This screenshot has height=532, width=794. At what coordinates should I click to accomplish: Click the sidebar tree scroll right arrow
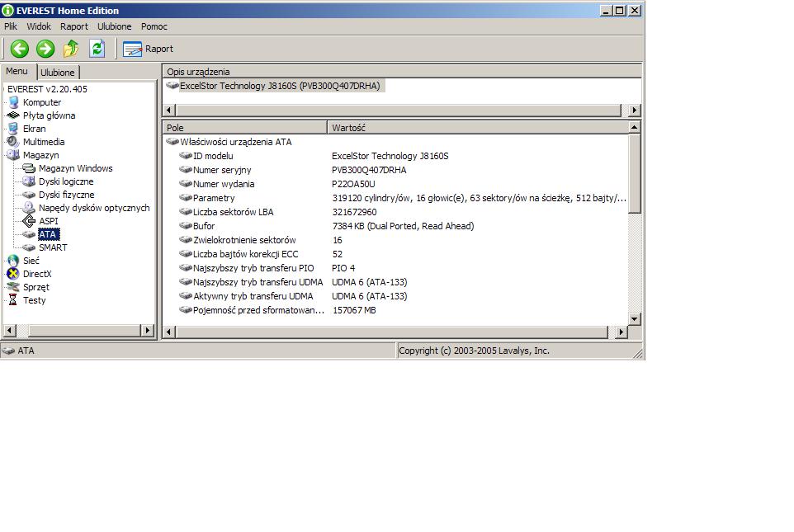147,331
